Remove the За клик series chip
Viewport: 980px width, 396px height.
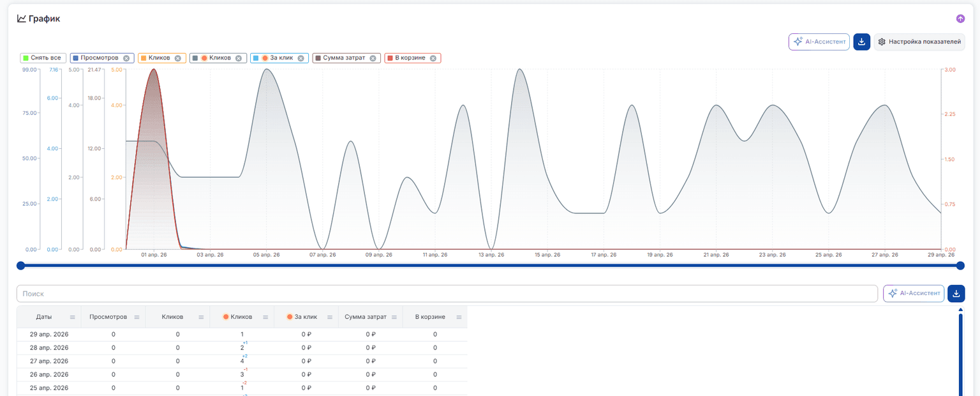coord(301,58)
